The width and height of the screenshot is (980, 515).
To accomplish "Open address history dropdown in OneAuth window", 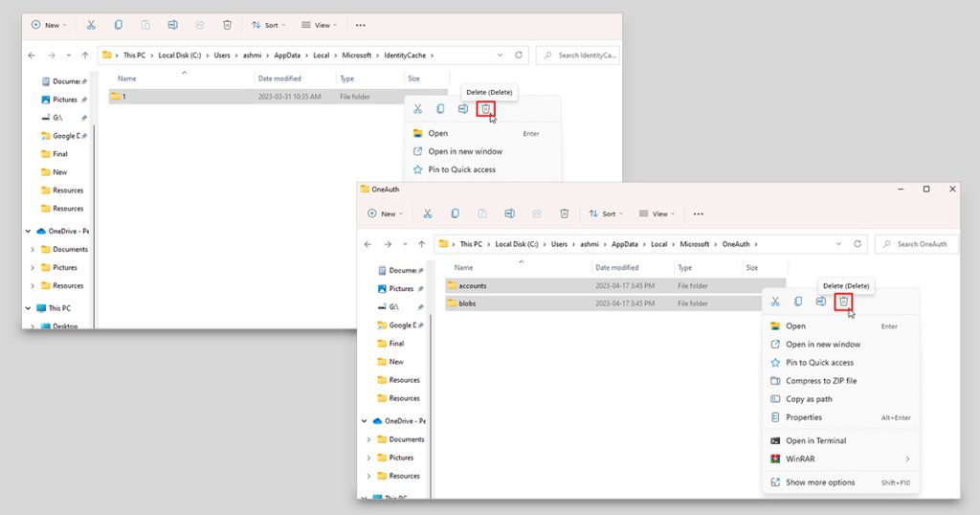I will coord(838,244).
